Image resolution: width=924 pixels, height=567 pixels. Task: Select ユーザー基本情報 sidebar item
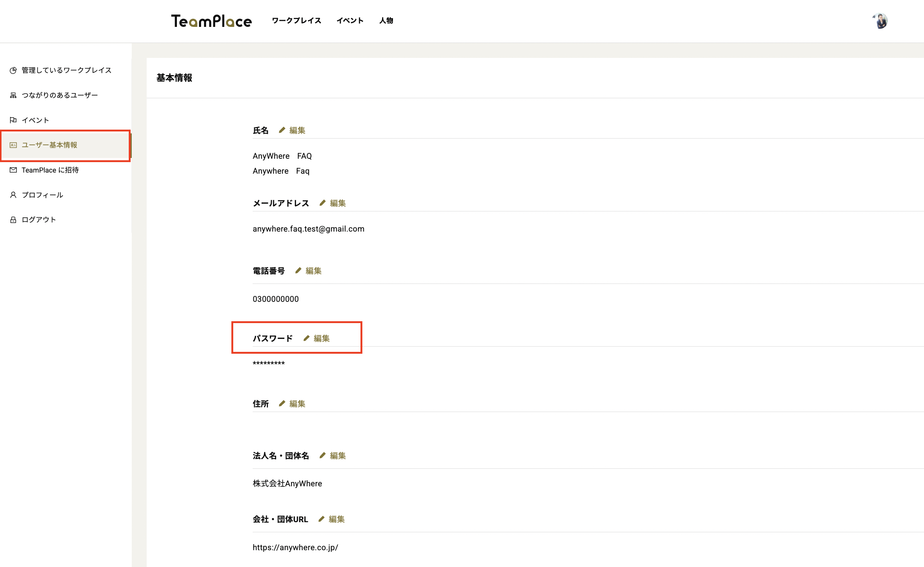(x=49, y=145)
